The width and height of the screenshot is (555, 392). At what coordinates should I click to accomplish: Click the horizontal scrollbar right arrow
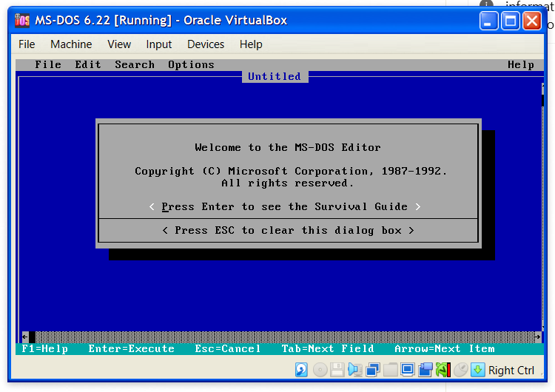pos(538,337)
